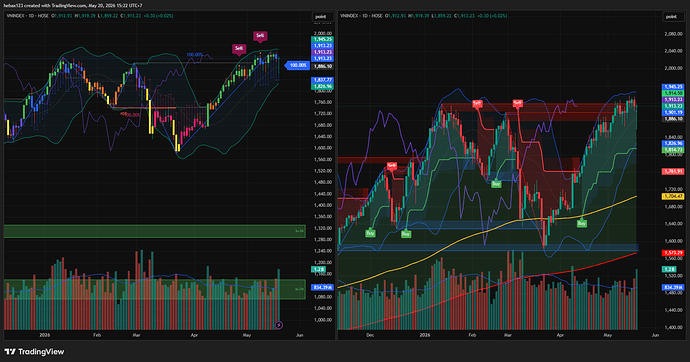Viewport: 690px width, 362px height.
Task: Click the 1,914.50 price label on right chart
Action: 673,93
